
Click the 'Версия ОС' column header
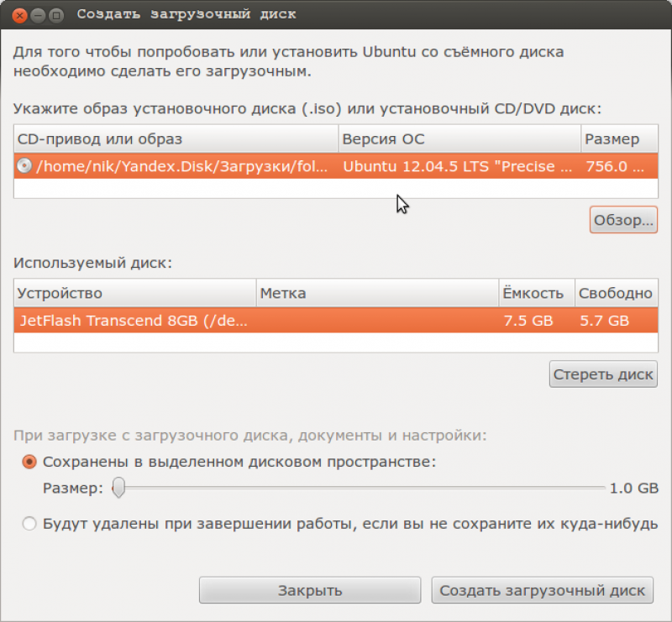click(x=459, y=139)
